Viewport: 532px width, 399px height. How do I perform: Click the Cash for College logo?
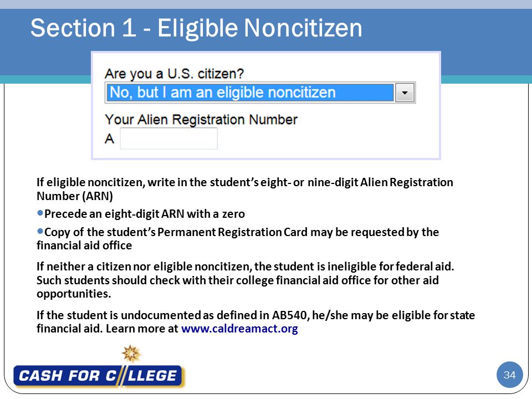coord(98,376)
